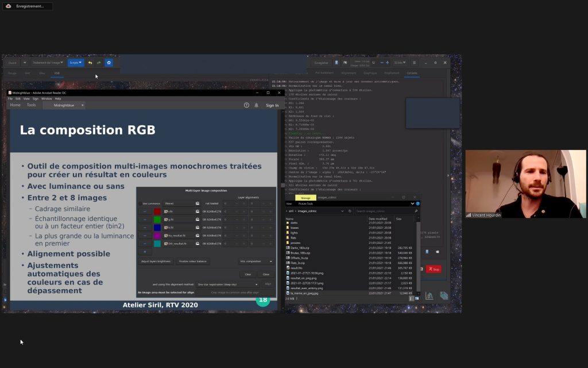Open the File menu in Acrobat Reader

coord(10,99)
